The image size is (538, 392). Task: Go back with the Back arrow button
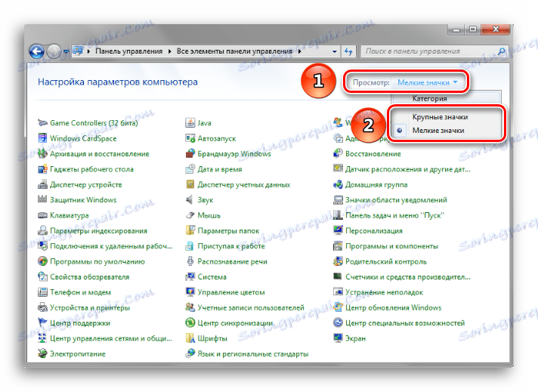37,51
